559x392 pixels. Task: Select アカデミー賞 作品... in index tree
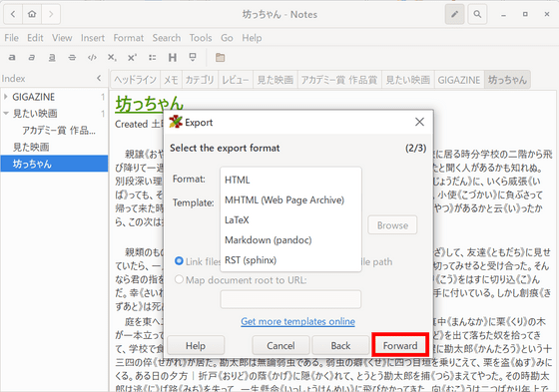coord(54,130)
